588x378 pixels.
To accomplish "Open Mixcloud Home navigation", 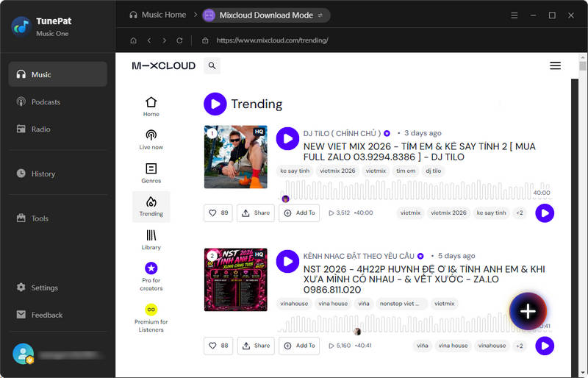I will (x=151, y=107).
